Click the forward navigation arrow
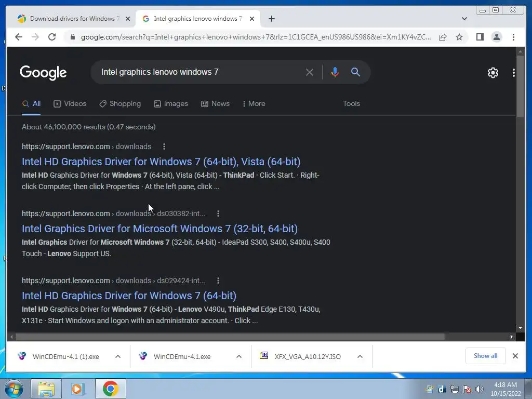The height and width of the screenshot is (399, 532). click(35, 37)
